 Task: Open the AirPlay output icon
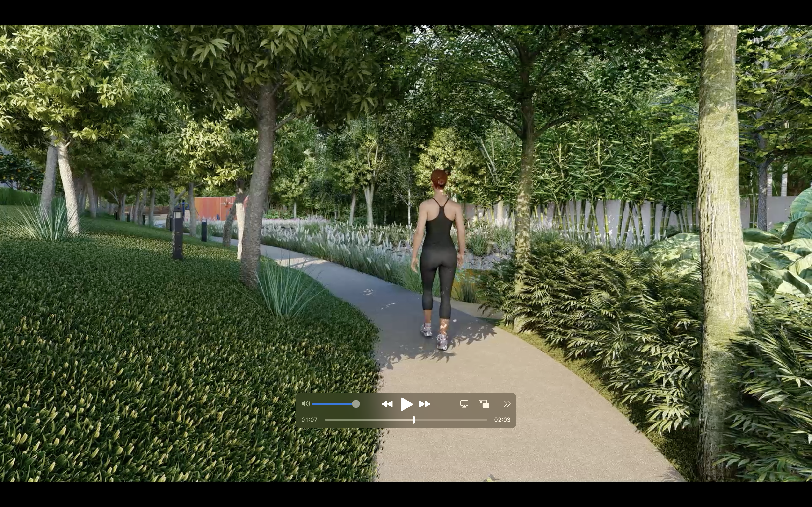pyautogui.click(x=464, y=404)
